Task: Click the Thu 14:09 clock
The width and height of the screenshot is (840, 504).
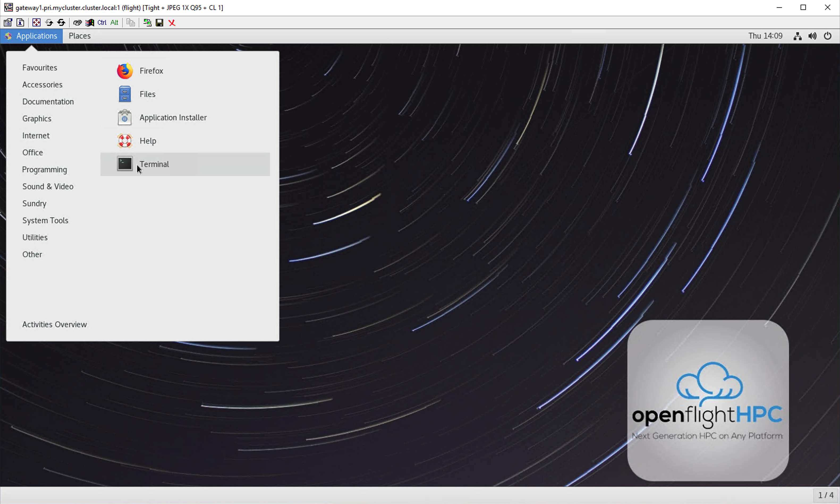Action: pyautogui.click(x=765, y=36)
